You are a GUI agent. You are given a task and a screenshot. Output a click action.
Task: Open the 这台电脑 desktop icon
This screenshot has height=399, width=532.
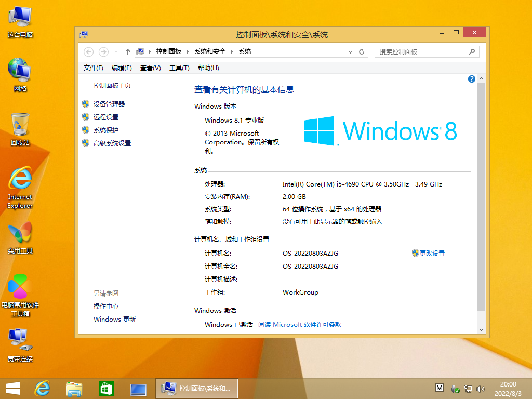coord(20,22)
